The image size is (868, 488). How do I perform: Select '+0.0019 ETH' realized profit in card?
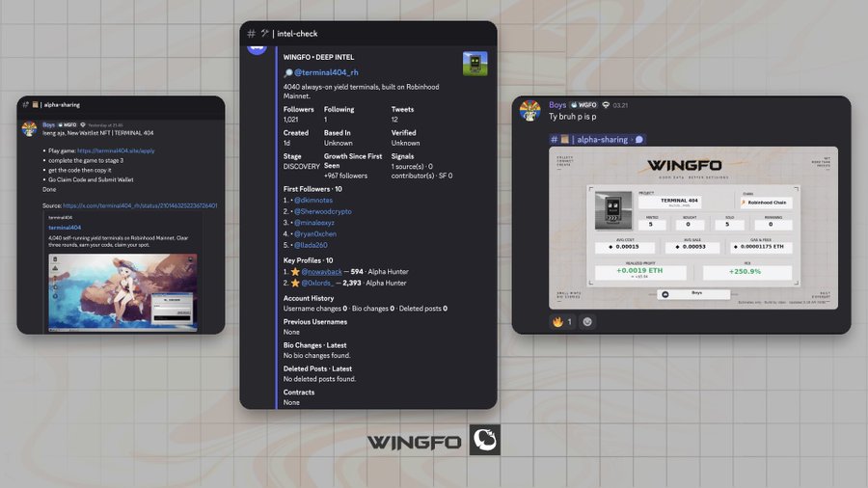click(639, 271)
